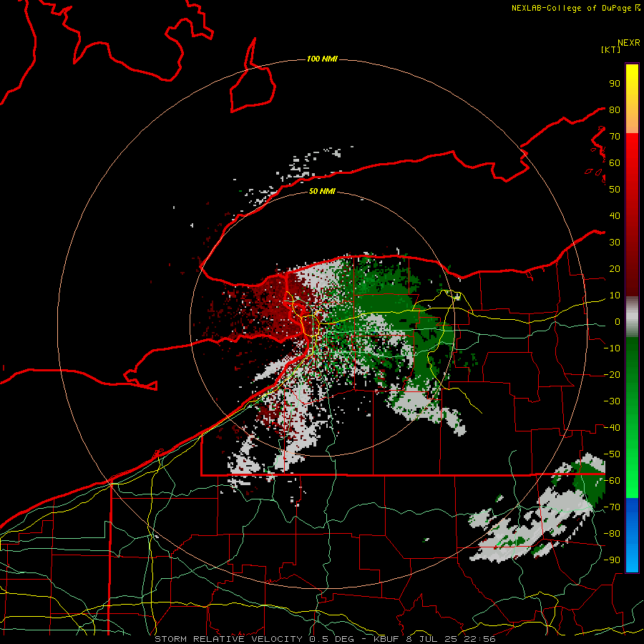Click the 80 value on the velocity scale
The width and height of the screenshot is (644, 644).
615,109
